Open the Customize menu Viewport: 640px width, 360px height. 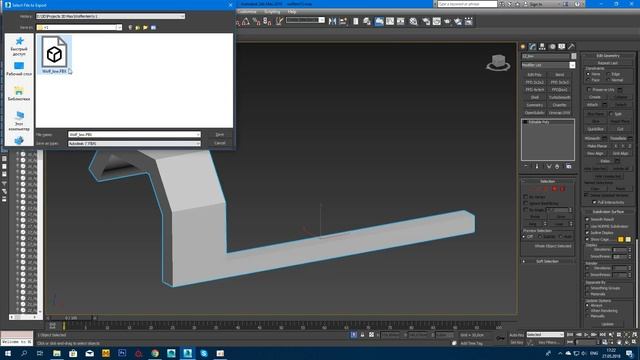(247, 12)
